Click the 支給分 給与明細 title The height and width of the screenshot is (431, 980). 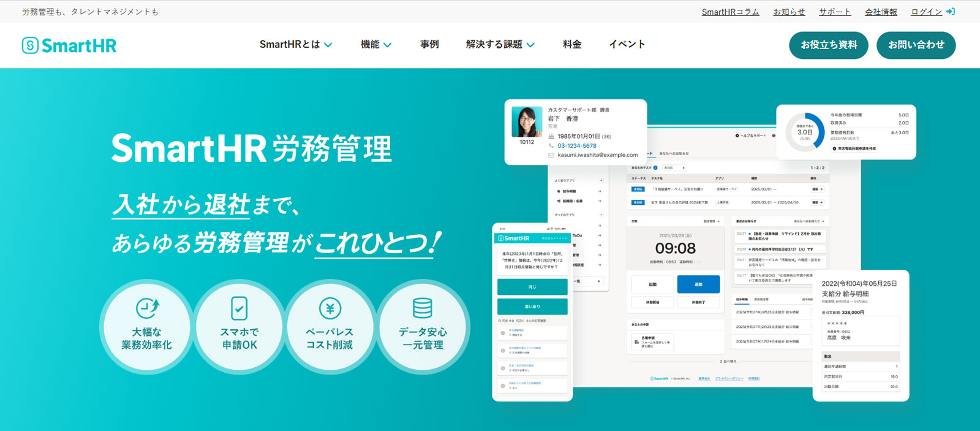[x=845, y=294]
